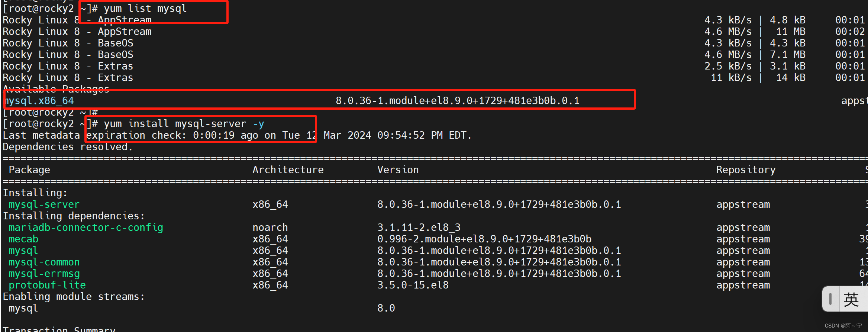Click the 'mysql' dependency package with x86_64 architecture

coord(23,251)
